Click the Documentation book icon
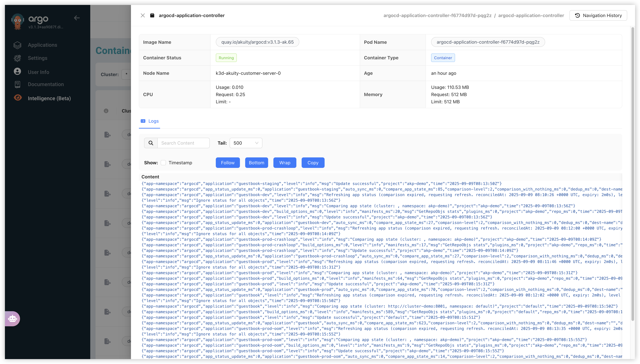Viewport: 640px width, 364px height. (17, 84)
